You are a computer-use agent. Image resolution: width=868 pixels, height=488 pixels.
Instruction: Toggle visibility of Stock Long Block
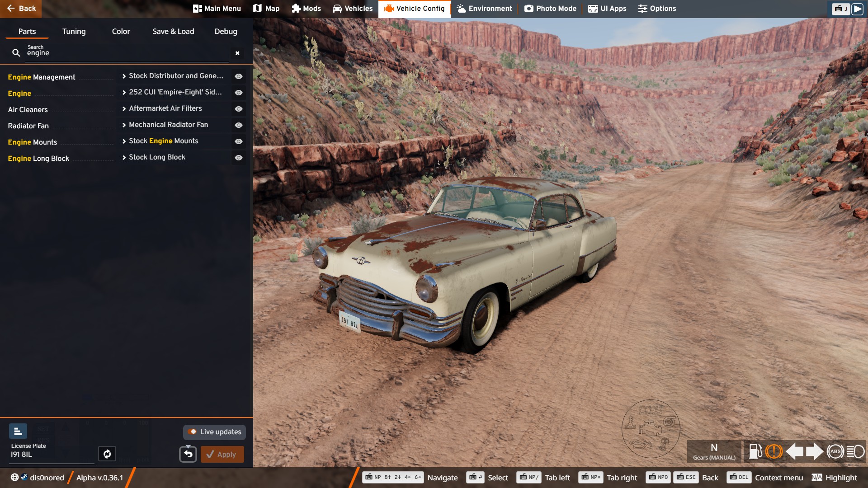click(239, 158)
